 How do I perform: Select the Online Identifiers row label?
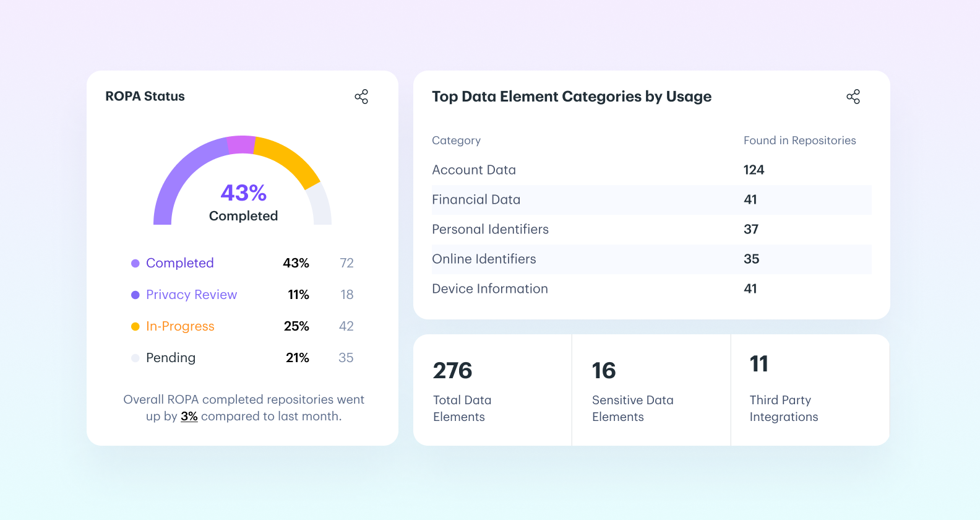[484, 259]
